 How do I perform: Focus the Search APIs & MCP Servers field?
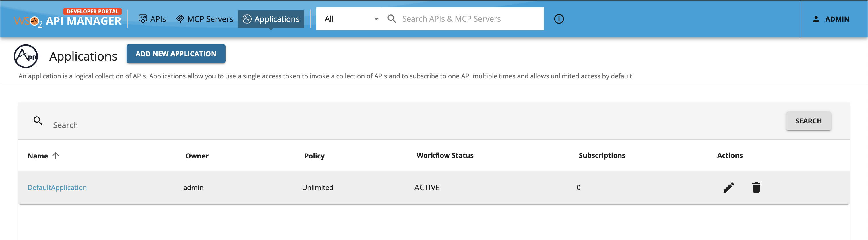(468, 19)
